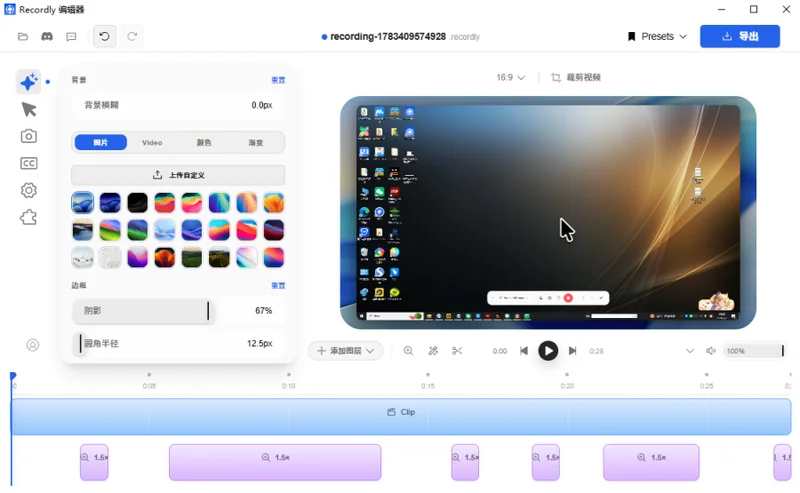Select the first 1.5x zoom segment
800x493 pixels.
tap(94, 462)
